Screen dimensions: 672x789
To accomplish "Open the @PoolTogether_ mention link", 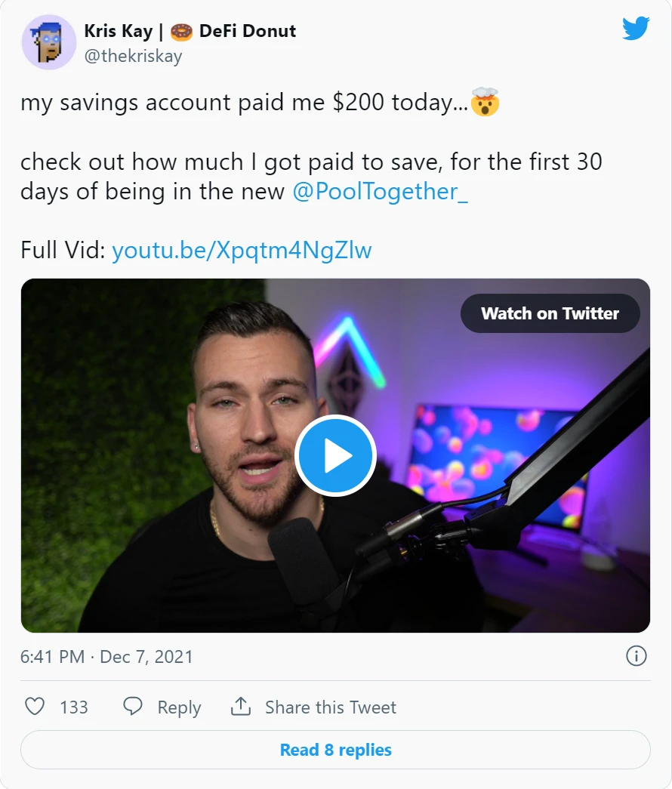I will point(380,191).
